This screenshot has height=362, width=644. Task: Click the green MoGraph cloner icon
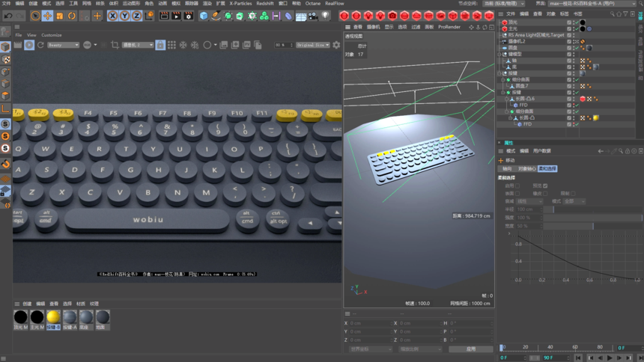(264, 16)
